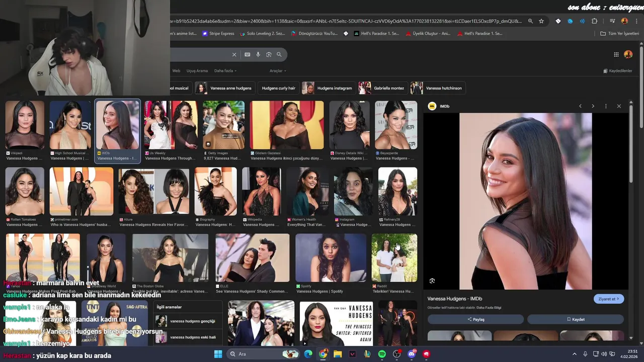Open the Windows Start menu
Screen dimensions: 644x362
pyautogui.click(x=218, y=354)
